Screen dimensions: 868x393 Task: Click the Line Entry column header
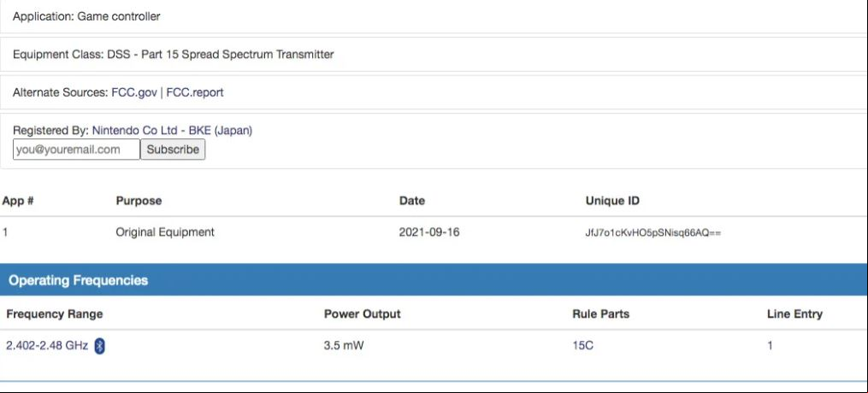click(x=795, y=314)
